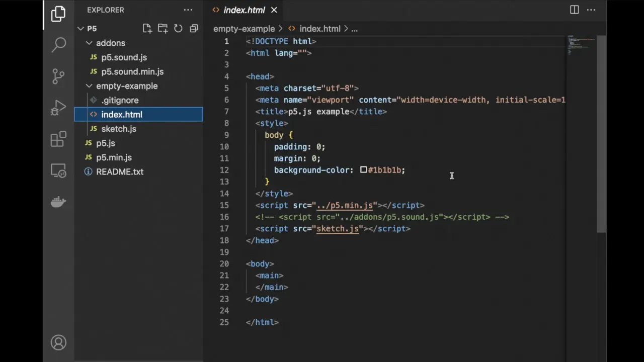Close the index.html tab
The width and height of the screenshot is (644, 362).
274,10
